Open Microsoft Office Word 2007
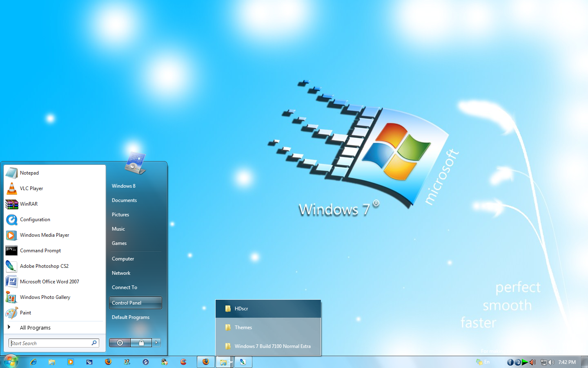588x368 pixels. tap(55, 282)
